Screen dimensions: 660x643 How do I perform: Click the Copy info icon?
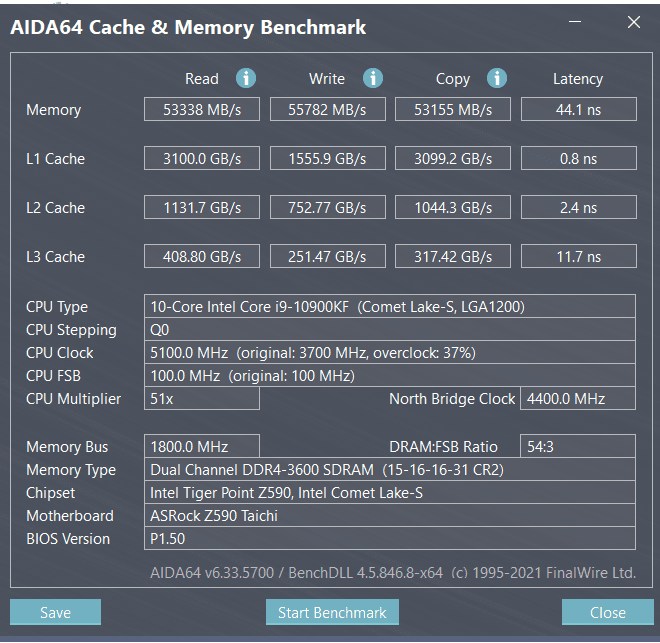(497, 78)
